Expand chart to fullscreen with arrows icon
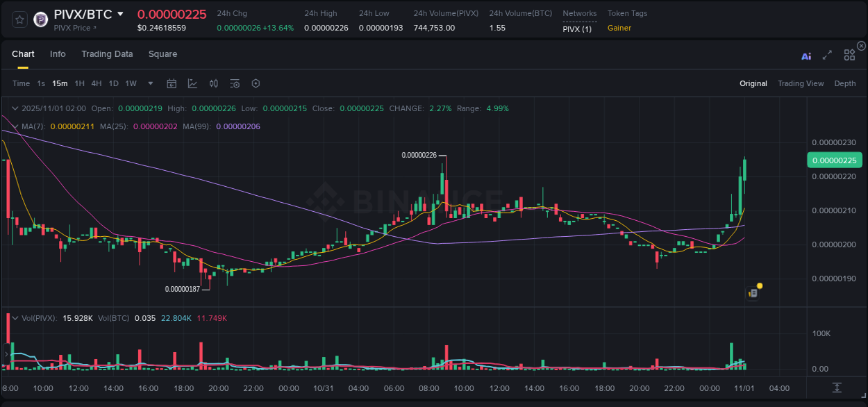868x407 pixels. (x=827, y=55)
